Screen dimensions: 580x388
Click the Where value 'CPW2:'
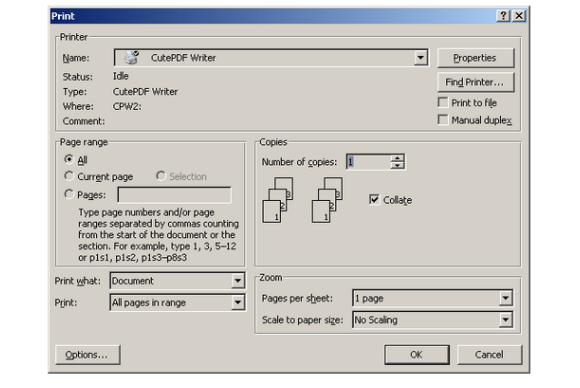click(127, 107)
